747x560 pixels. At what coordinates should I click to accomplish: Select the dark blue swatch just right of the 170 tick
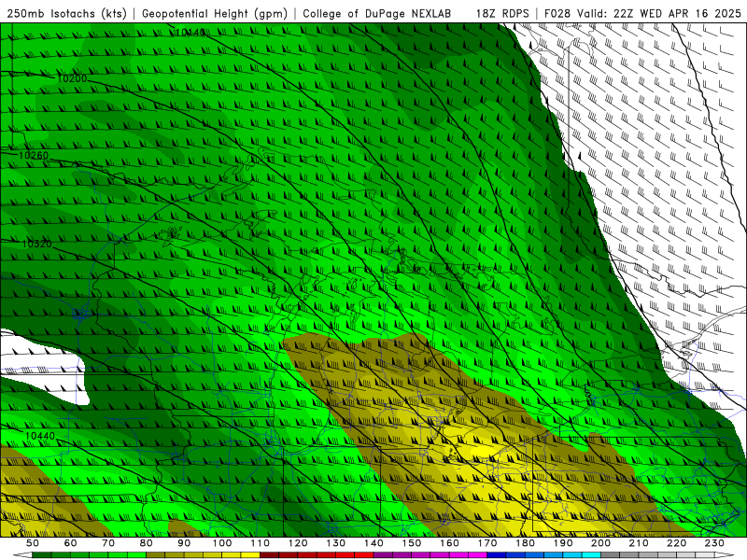click(x=497, y=555)
